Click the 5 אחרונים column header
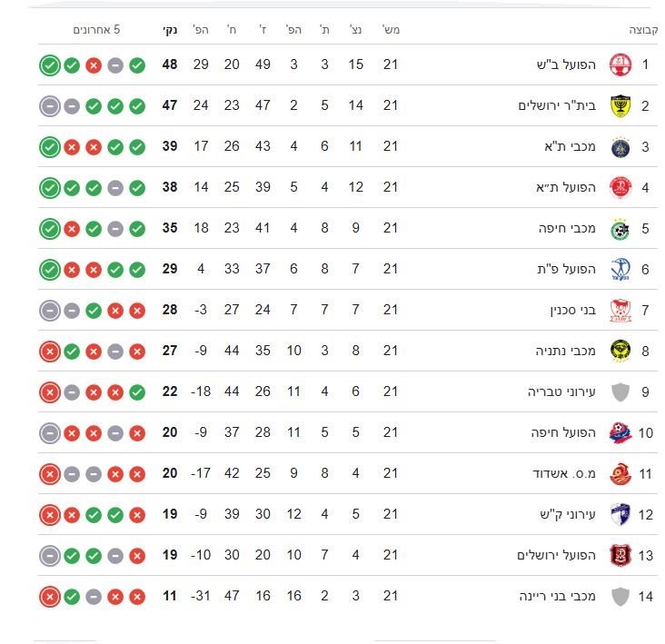This screenshot has height=644, width=665. (97, 30)
